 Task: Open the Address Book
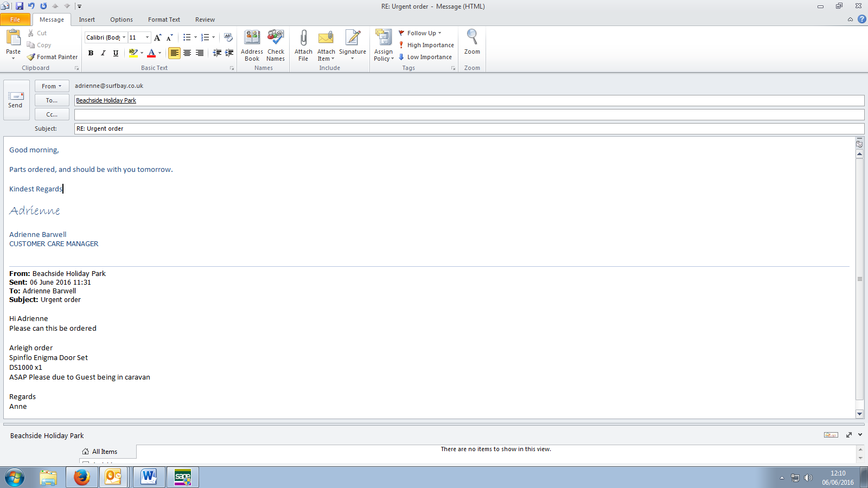252,45
